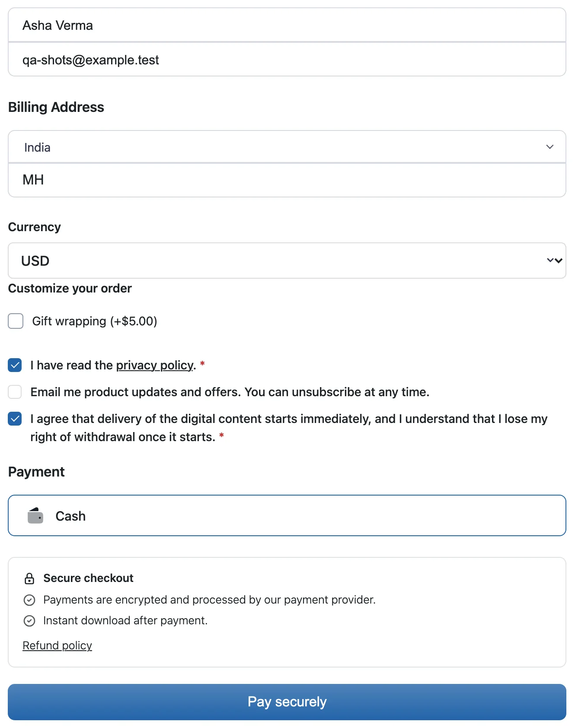Click the Pay securely button
This screenshot has width=575, height=728.
(x=287, y=702)
